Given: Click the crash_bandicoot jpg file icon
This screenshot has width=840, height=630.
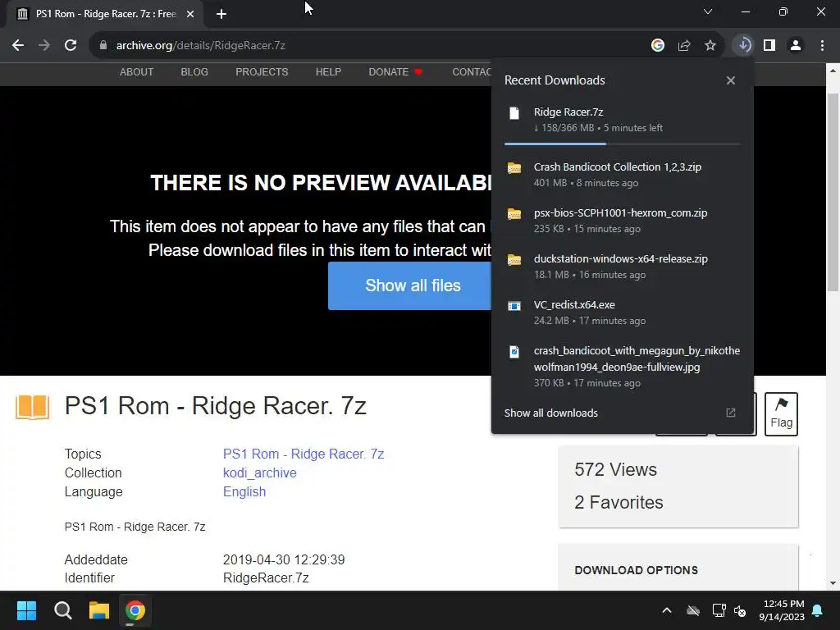Looking at the screenshot, I should click(514, 352).
